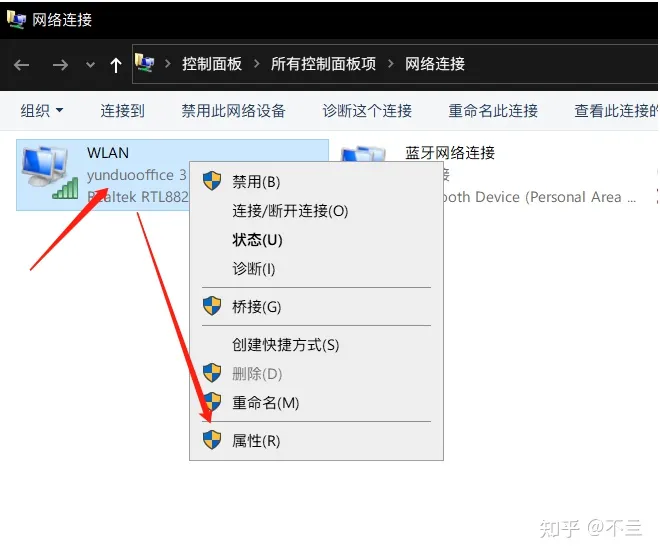660x556 pixels.
Task: Click the yunduooffice 3 network label
Action: coord(136,175)
